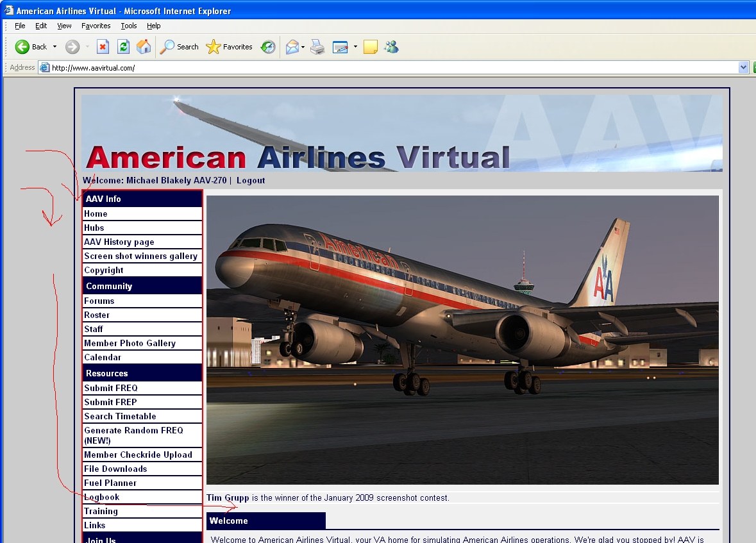Screen dimensions: 756x543
Task: Click the American 757 screenshot image
Action: click(462, 340)
